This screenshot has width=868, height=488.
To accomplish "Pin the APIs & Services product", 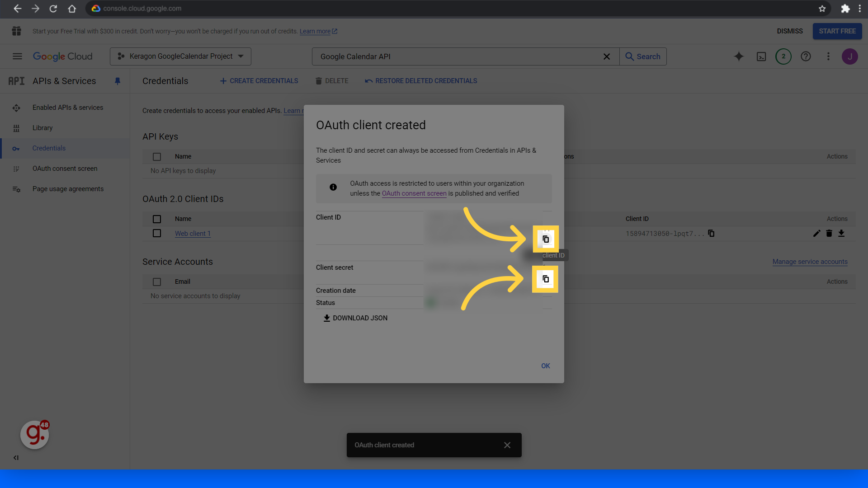I will [x=118, y=81].
